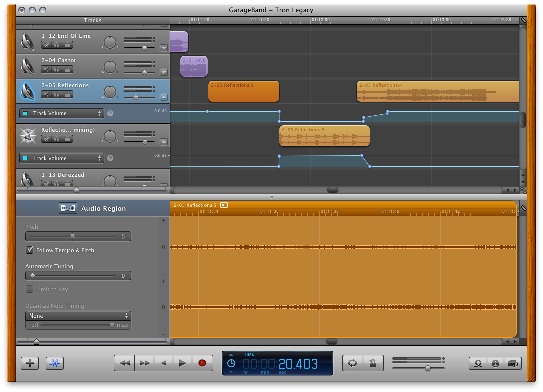The height and width of the screenshot is (392, 543).
Task: Select the 2-05 Reflections.4 region
Action: (x=438, y=92)
